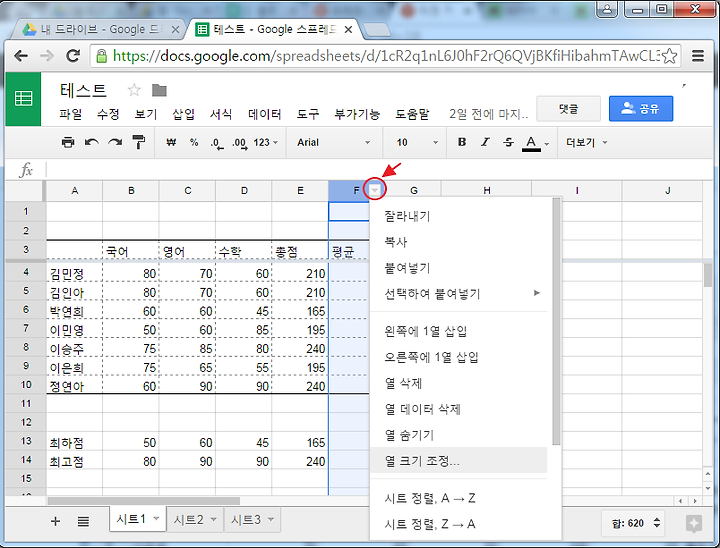720x548 pixels.
Task: Open the 서식 menu
Action: pyautogui.click(x=221, y=114)
